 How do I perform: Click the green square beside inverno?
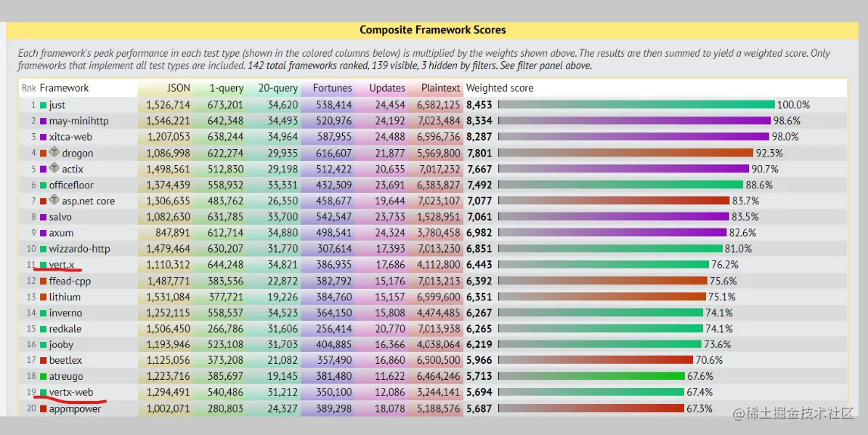click(43, 313)
